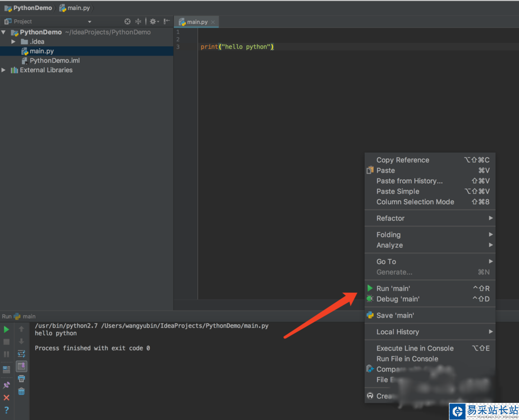Collapse the PythonDemo project root node
Viewport: 519px width, 420px height.
click(4, 32)
